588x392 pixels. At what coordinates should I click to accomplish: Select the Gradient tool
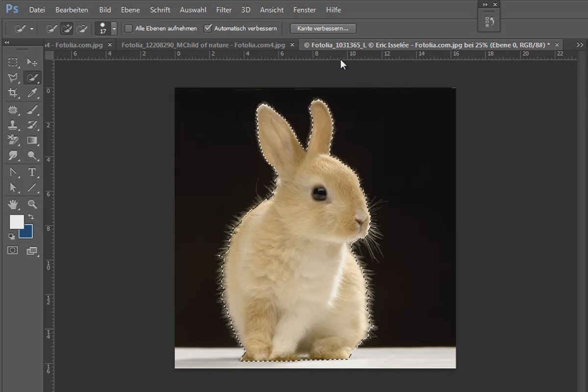pyautogui.click(x=32, y=140)
